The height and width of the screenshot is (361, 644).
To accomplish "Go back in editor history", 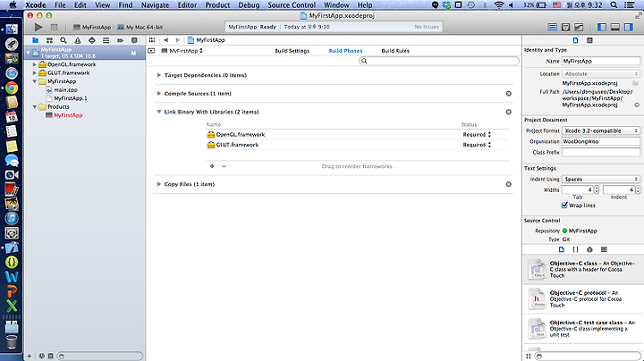I will [166, 40].
